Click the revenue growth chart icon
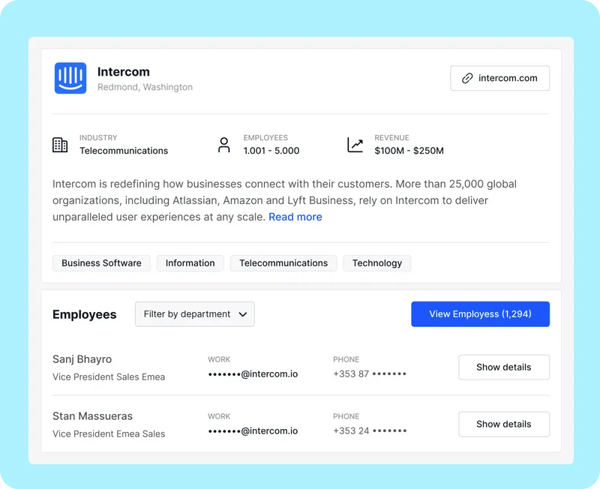 coord(355,145)
